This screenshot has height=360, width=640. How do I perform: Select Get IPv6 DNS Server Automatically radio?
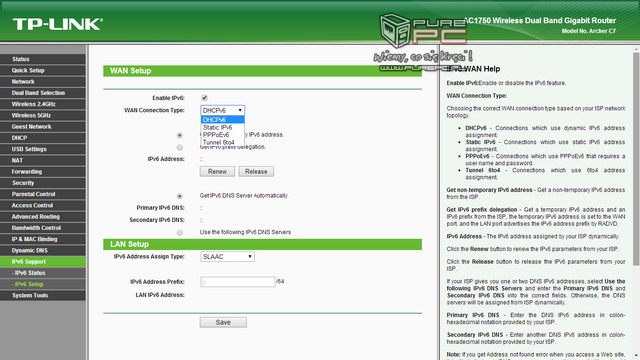click(x=180, y=196)
